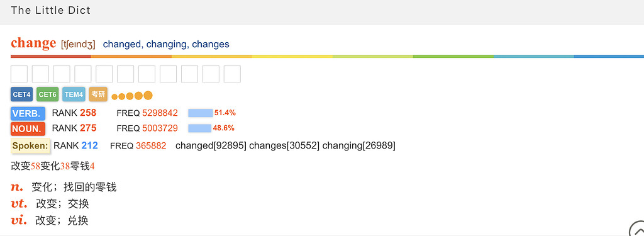The height and width of the screenshot is (236, 644).
Task: Click the Spoken: label tag
Action: (30, 145)
